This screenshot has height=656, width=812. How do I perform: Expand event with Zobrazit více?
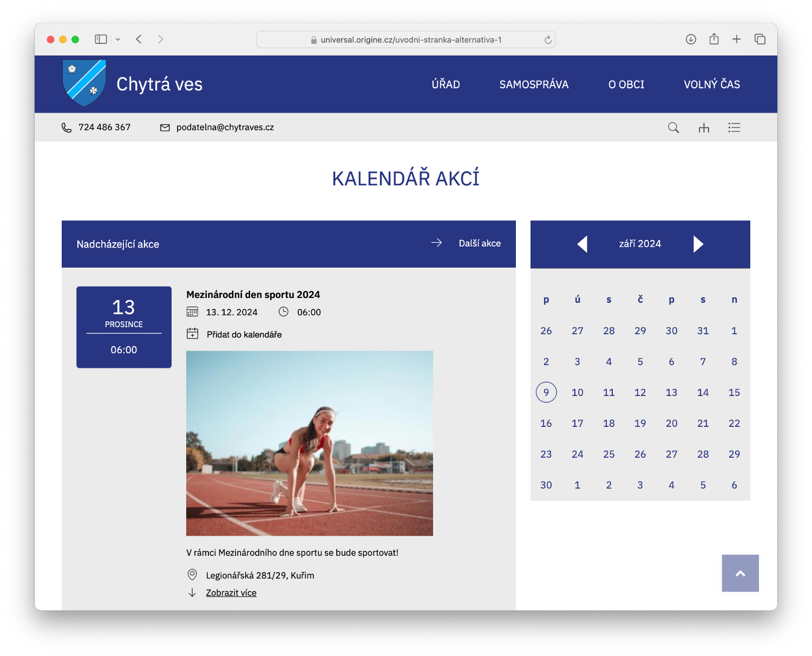click(231, 593)
